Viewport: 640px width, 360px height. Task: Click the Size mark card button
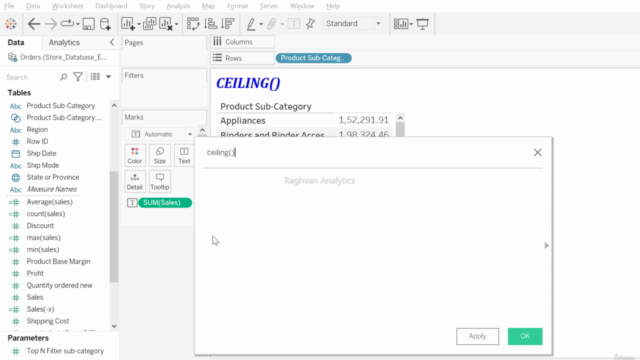click(x=160, y=156)
